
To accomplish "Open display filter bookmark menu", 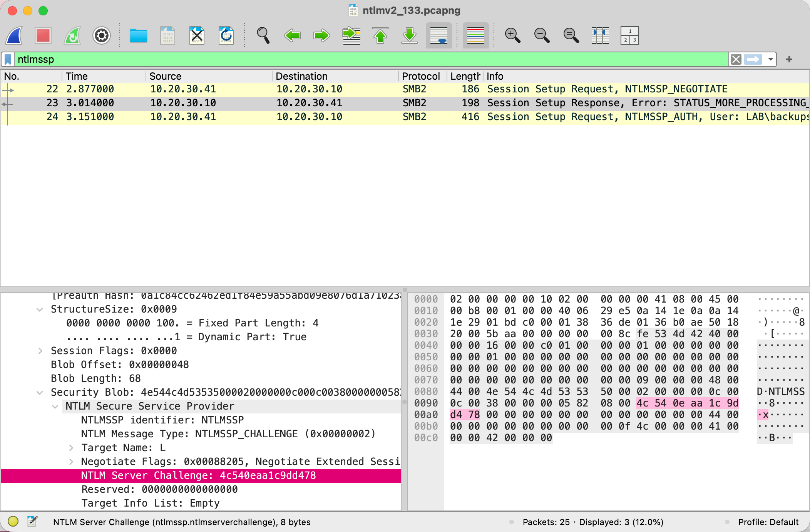I will (x=8, y=59).
